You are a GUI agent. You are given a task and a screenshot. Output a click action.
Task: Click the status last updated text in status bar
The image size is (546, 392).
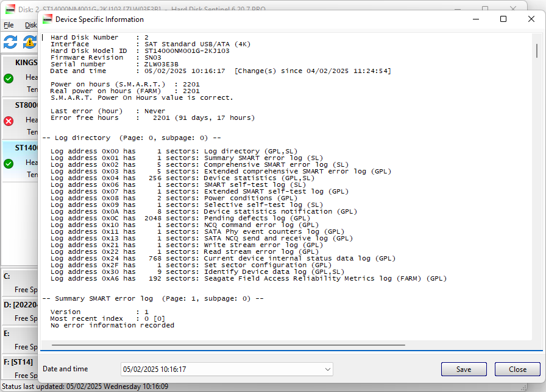pyautogui.click(x=85, y=387)
